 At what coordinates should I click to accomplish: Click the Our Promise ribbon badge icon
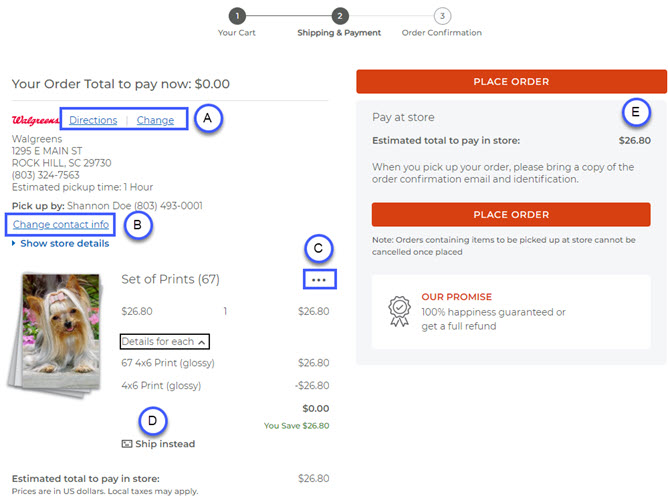click(x=397, y=312)
